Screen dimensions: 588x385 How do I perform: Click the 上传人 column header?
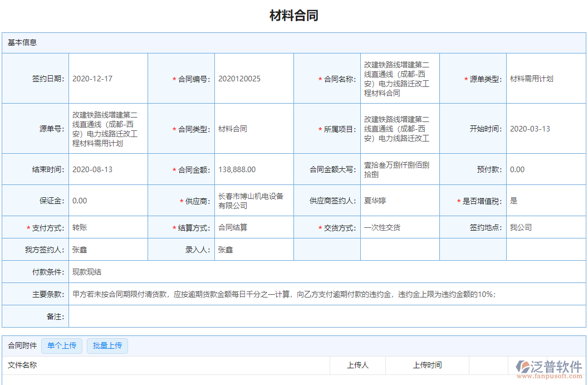click(x=359, y=365)
